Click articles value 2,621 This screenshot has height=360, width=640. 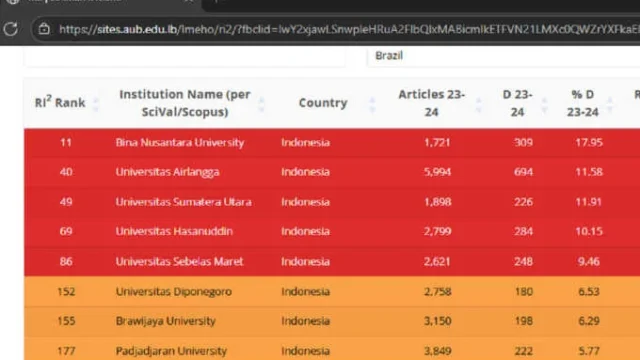(x=437, y=262)
